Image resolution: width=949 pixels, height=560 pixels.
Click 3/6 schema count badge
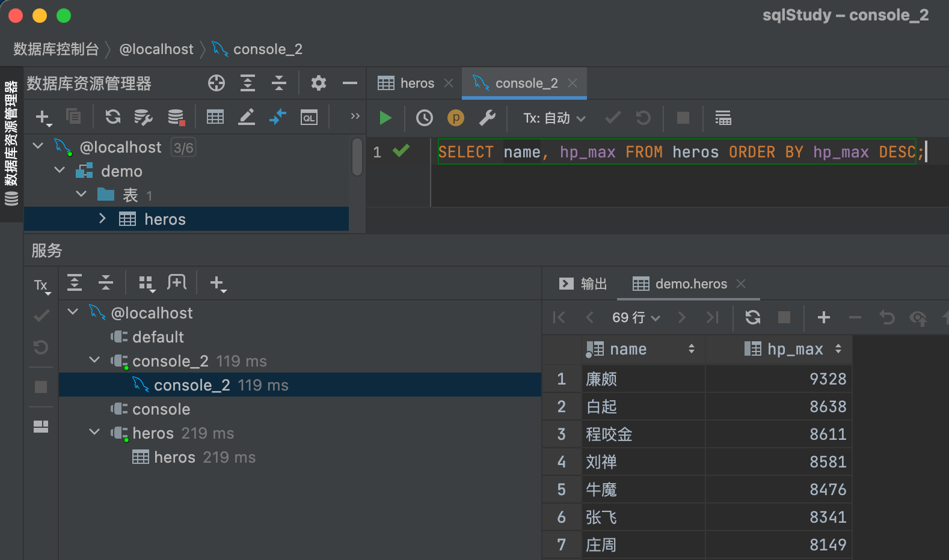(183, 147)
